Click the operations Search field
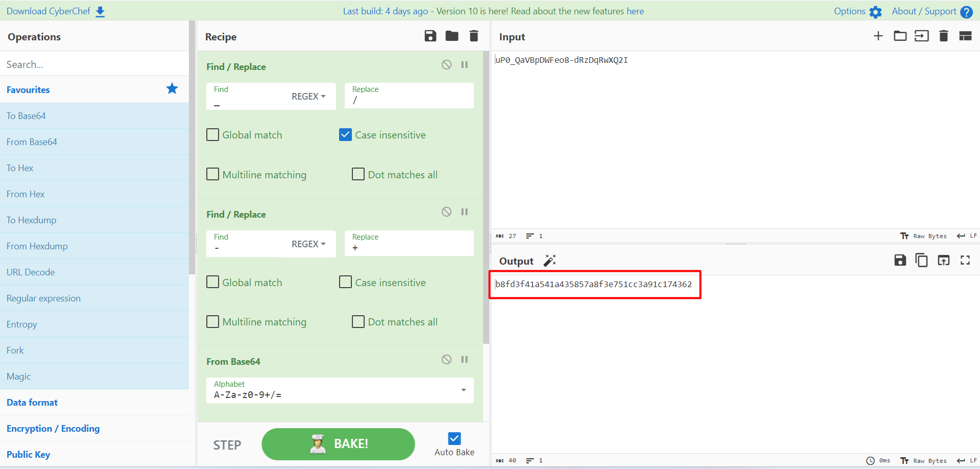 coord(94,64)
